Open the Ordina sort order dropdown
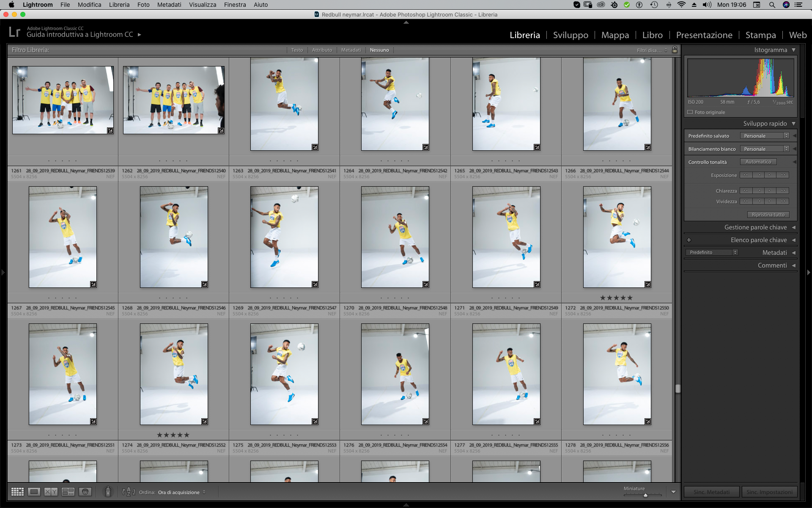Viewport: 812px width, 508px height. 181,492
